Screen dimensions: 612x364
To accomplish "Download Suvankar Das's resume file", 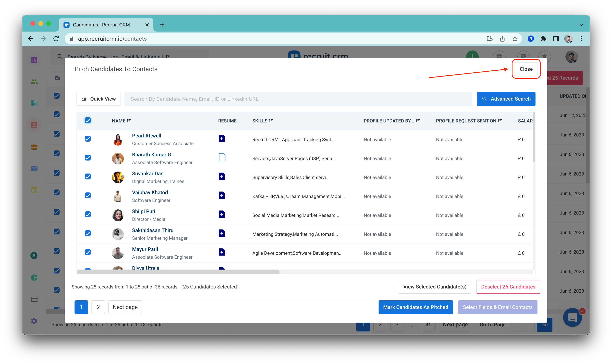I will (222, 176).
